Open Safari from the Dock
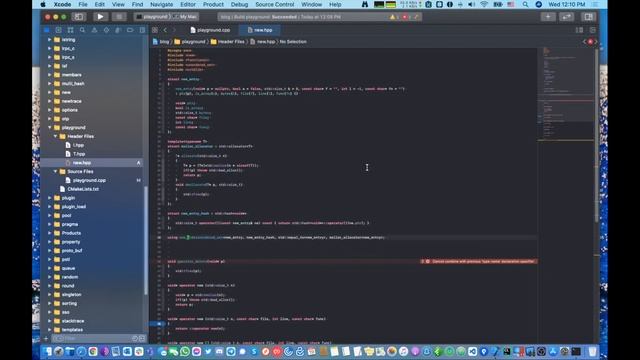This screenshot has height=360, width=640. pos(81,351)
